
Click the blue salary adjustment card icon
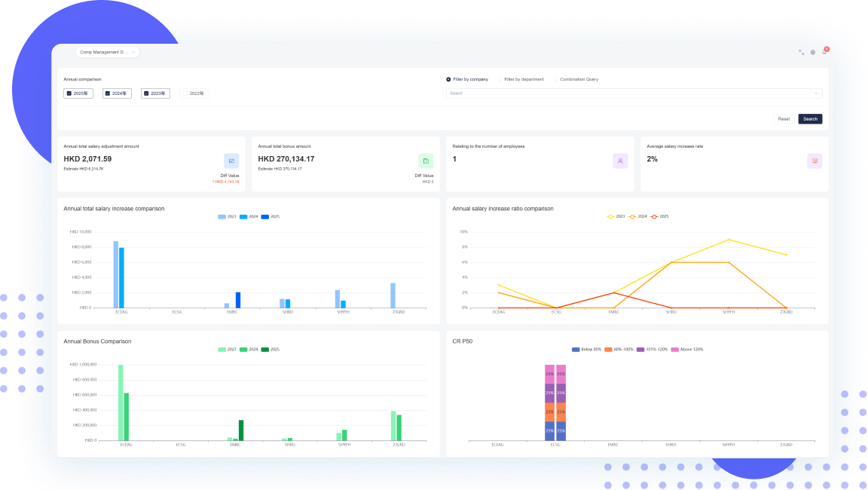point(231,161)
